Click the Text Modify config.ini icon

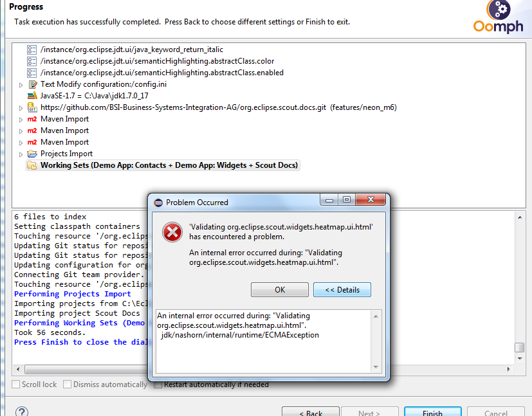point(33,84)
